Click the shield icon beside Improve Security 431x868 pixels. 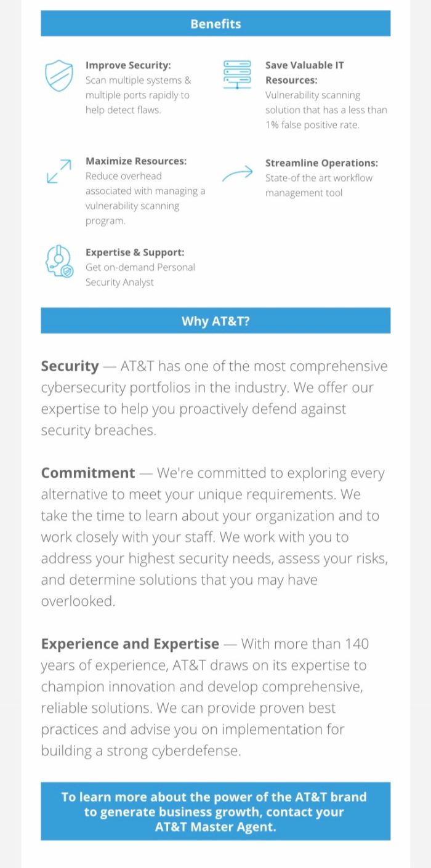pos(59,76)
